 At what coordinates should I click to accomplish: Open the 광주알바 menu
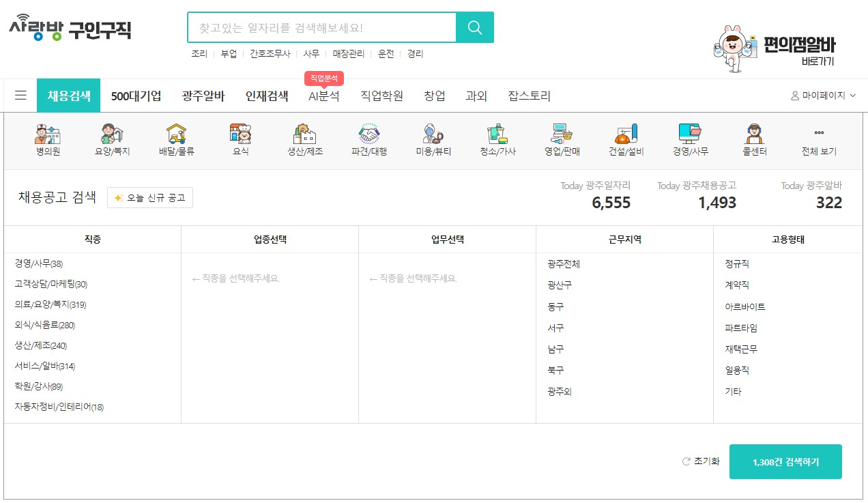point(203,96)
